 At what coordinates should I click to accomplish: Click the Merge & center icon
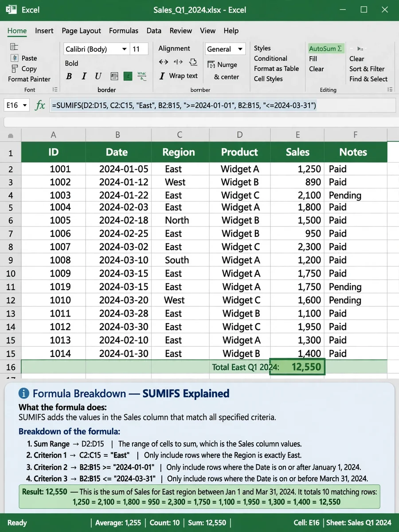click(211, 65)
